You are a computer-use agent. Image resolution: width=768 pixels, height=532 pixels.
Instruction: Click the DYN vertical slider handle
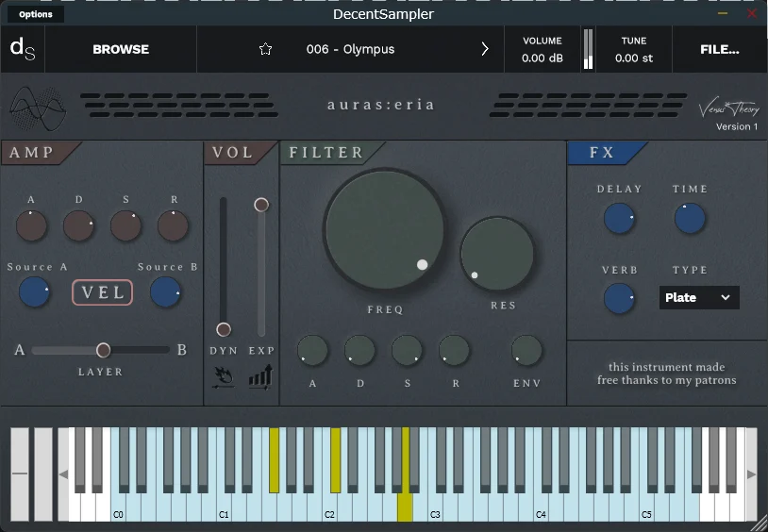coord(224,329)
